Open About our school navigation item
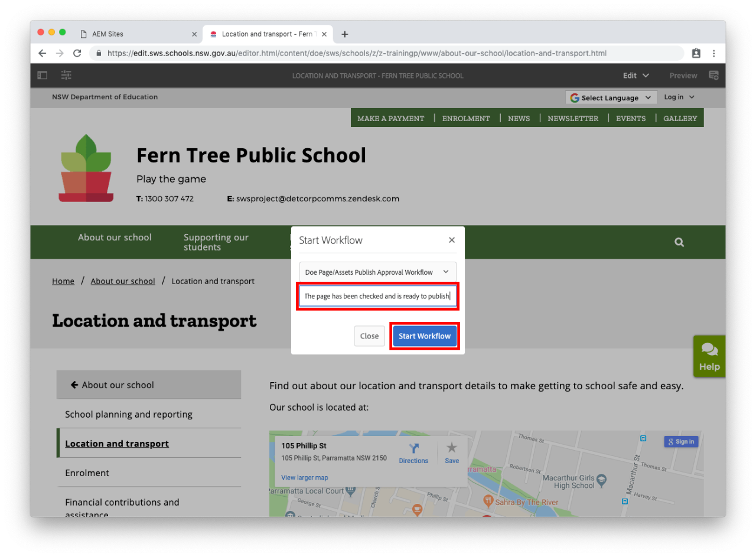The height and width of the screenshot is (557, 756). (115, 237)
